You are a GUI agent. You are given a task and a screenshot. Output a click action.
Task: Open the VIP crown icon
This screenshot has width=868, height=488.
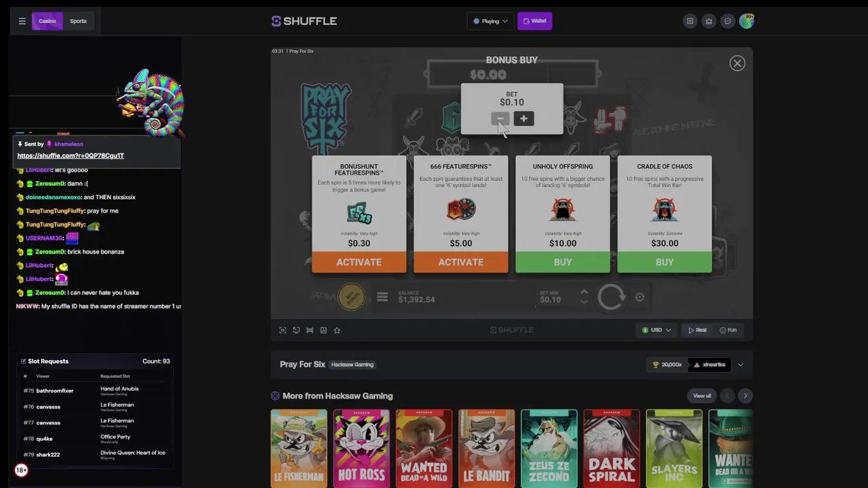click(709, 21)
